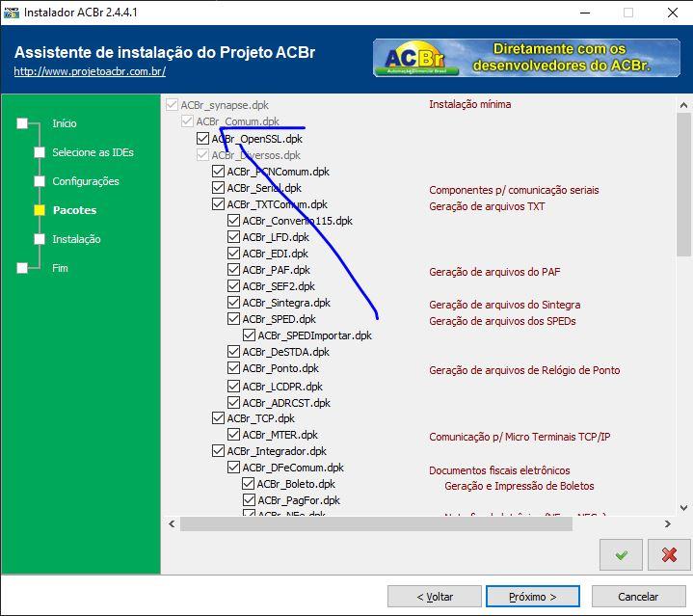
Task: Toggle the ACBr_SPED.dpk checkbox
Action: click(x=234, y=318)
